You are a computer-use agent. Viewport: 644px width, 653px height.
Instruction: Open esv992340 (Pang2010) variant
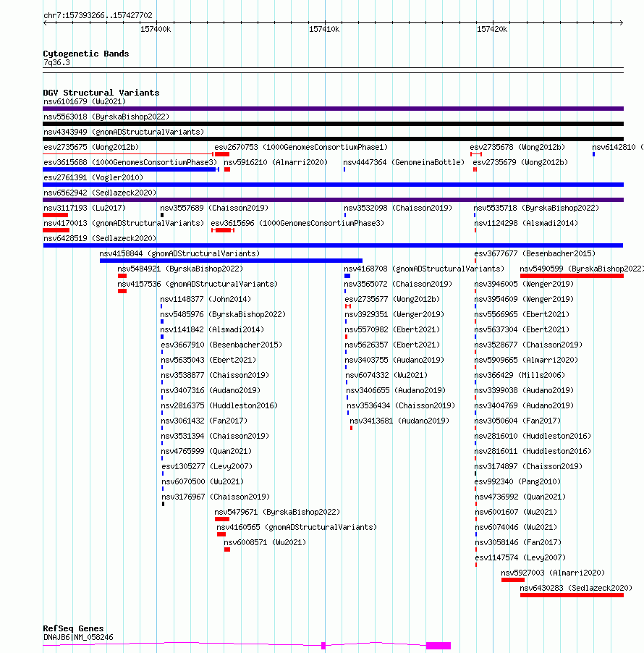(x=517, y=482)
